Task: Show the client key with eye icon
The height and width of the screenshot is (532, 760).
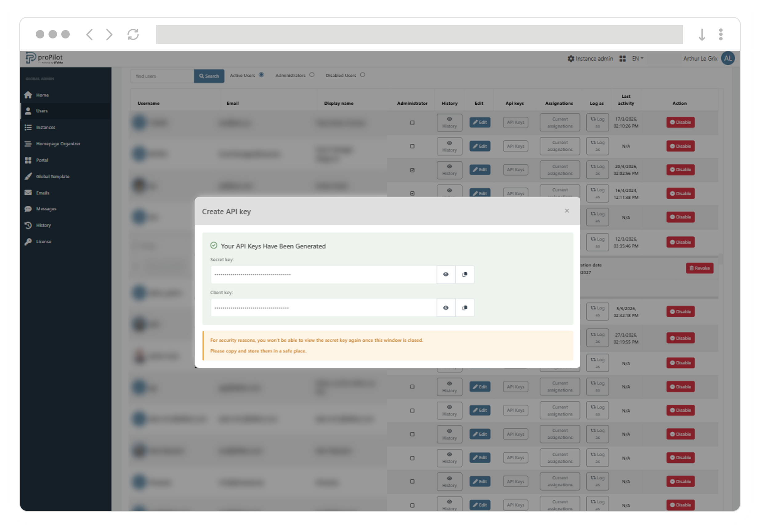Action: 446,308
